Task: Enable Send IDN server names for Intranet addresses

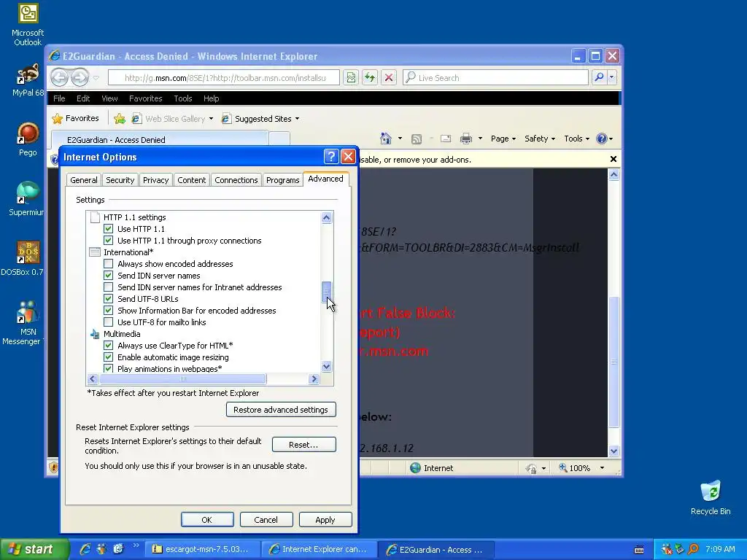Action: [x=108, y=287]
